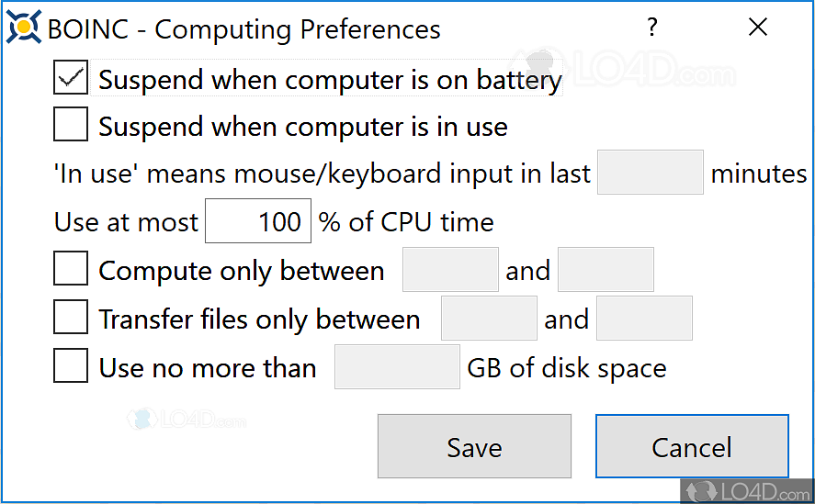Cancel the preference changes
815x504 pixels.
coord(692,447)
